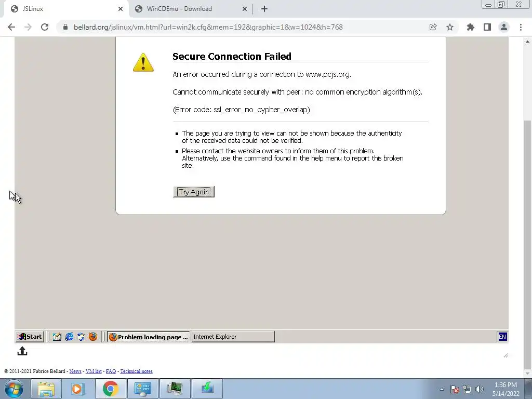Screen dimensions: 532x399
Task: Open the Chrome three-dot menu
Action: pyautogui.click(x=521, y=27)
